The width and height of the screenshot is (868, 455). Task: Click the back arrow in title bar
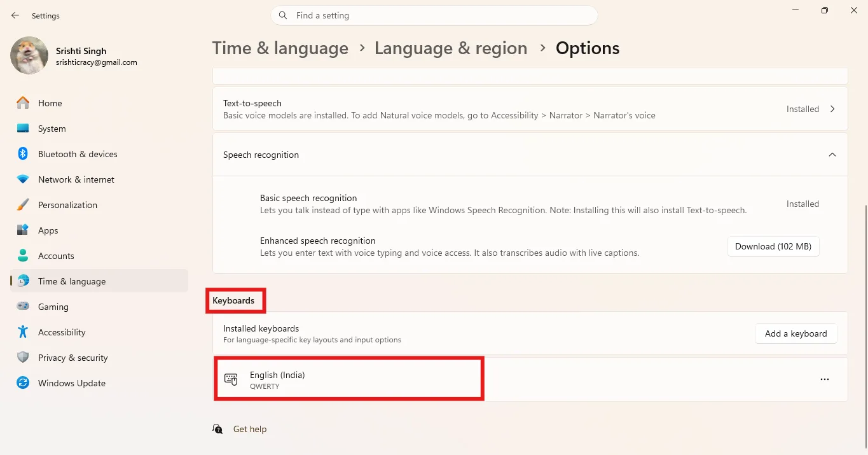click(15, 15)
